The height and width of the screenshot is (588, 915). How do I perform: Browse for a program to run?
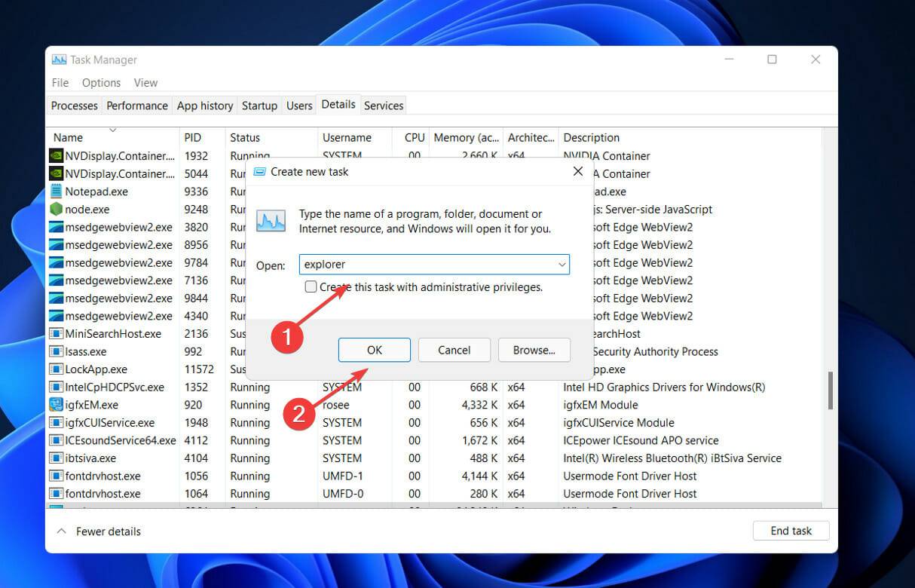tap(534, 350)
